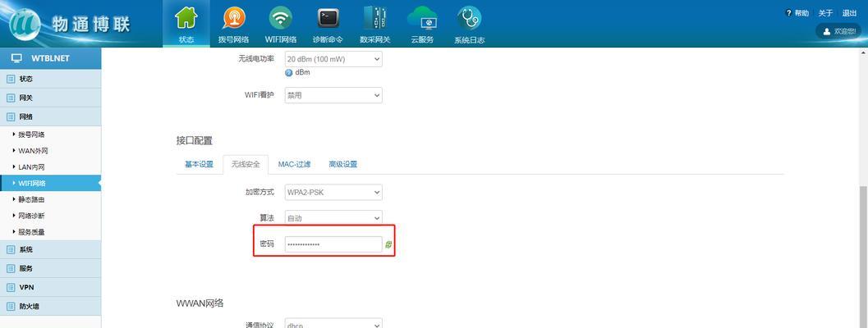The width and height of the screenshot is (868, 328).
Task: Open the 数采网关 server icon
Action: (x=374, y=18)
